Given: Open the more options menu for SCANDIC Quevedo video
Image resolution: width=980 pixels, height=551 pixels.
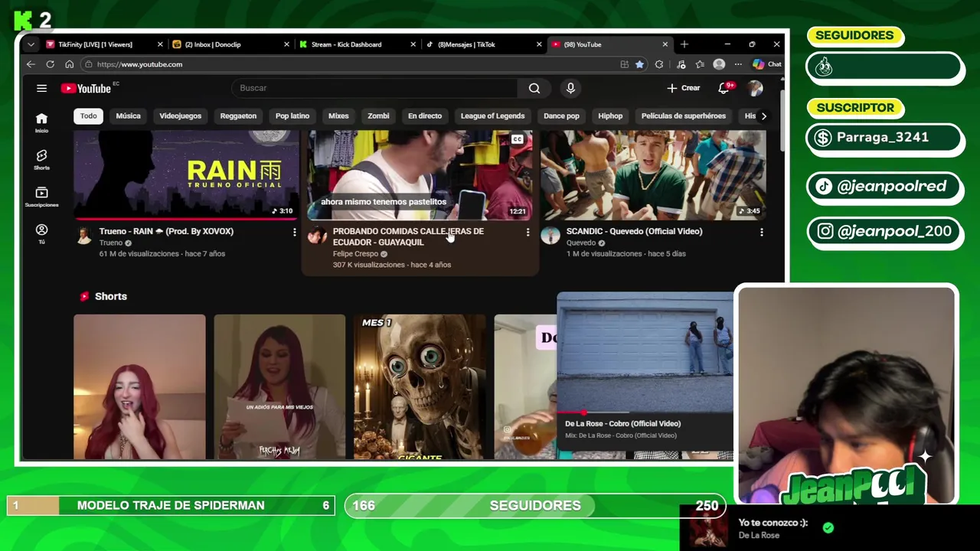Looking at the screenshot, I should pyautogui.click(x=761, y=232).
